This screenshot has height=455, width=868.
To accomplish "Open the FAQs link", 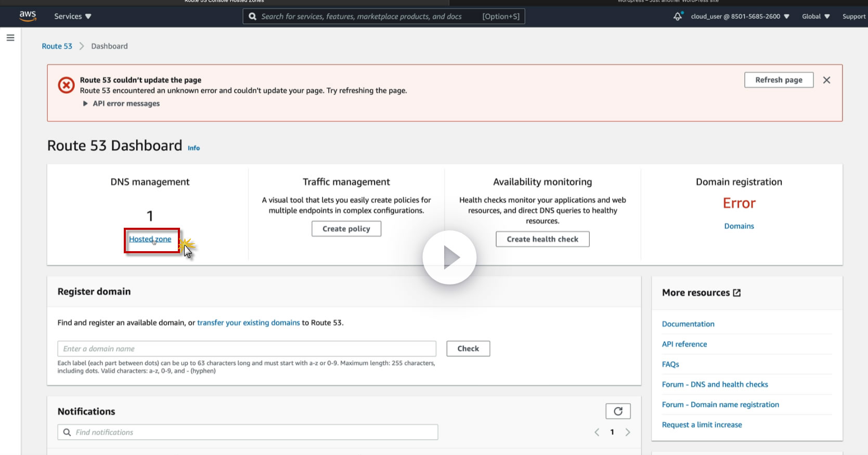I will [x=670, y=365].
